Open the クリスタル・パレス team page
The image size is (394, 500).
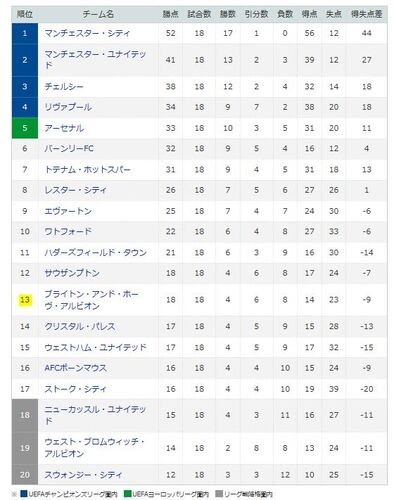[80, 326]
